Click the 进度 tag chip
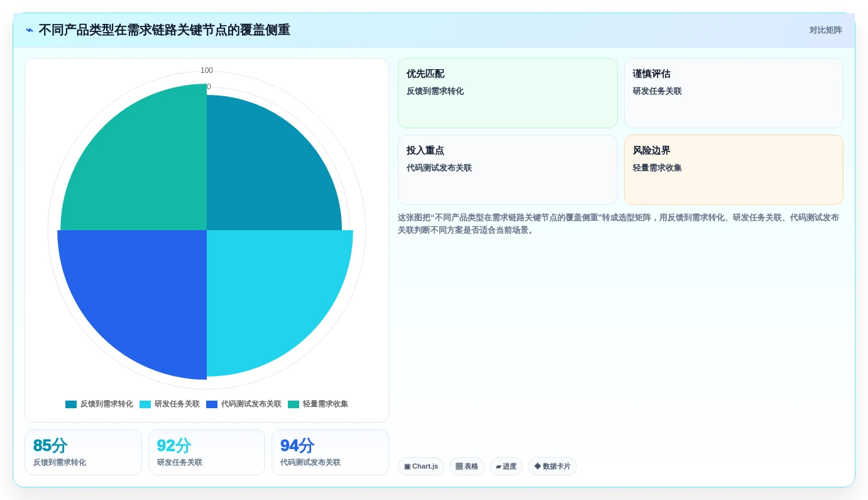The image size is (868, 500). coord(506,467)
